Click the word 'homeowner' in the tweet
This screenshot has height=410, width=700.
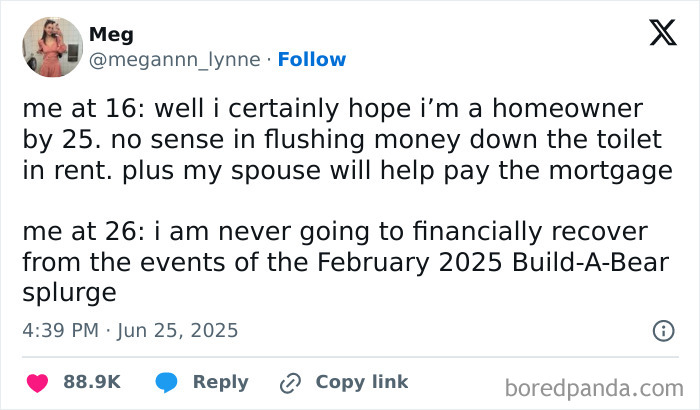pyautogui.click(x=567, y=109)
